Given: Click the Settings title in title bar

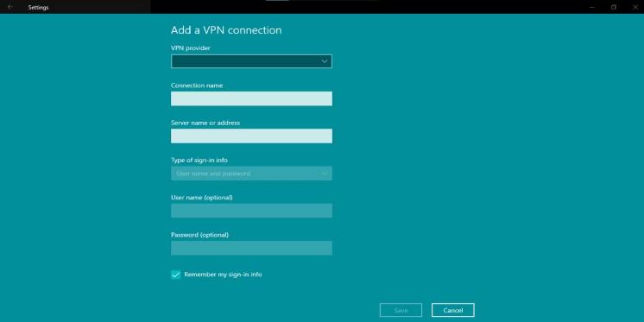Looking at the screenshot, I should tap(38, 8).
